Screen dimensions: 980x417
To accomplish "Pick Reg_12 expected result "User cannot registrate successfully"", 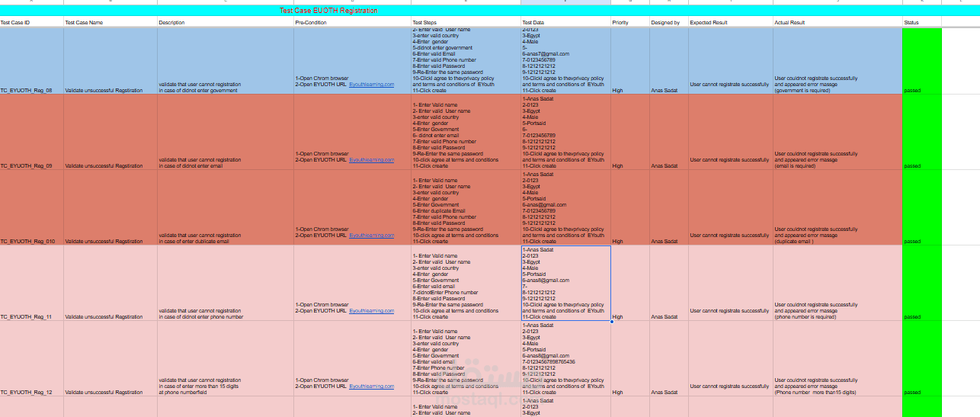I will click(730, 359).
